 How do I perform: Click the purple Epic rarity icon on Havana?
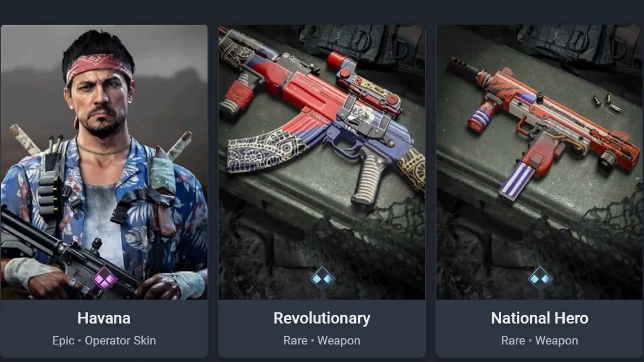click(x=104, y=278)
